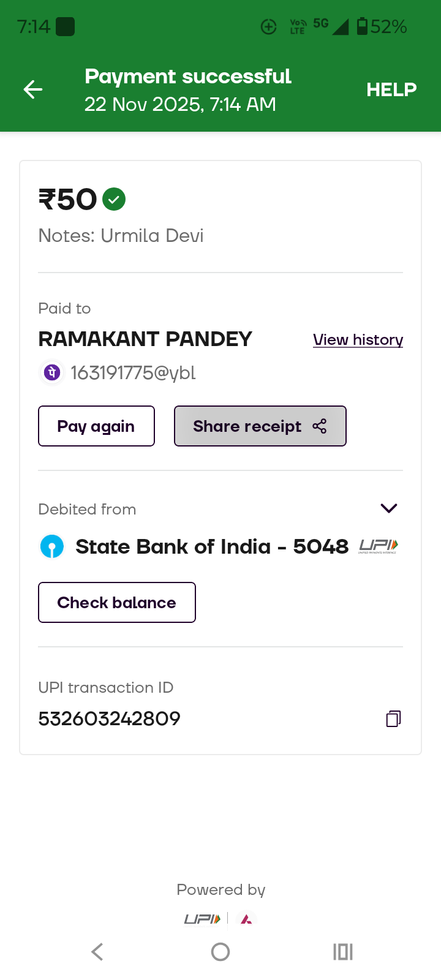Tap the back arrow in header

[33, 89]
